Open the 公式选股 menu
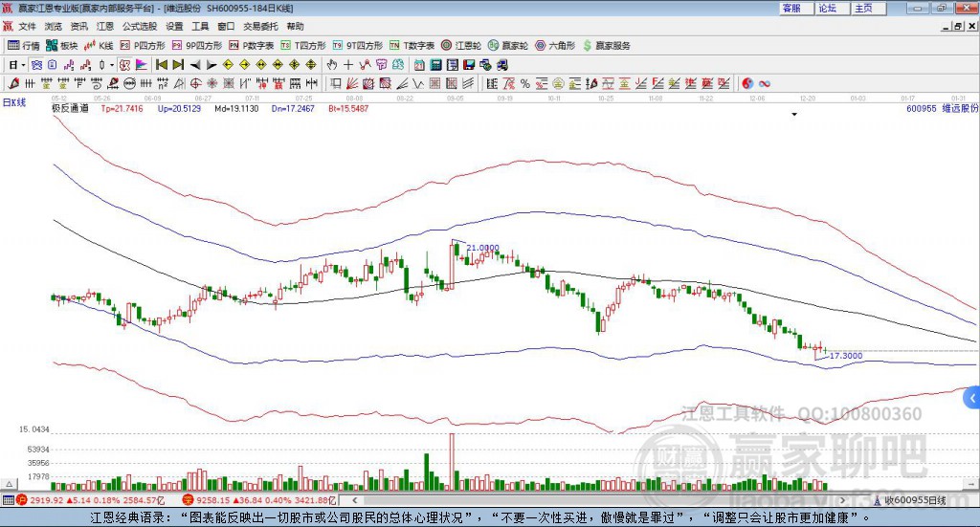Image resolution: width=980 pixels, height=527 pixels. tap(138, 27)
